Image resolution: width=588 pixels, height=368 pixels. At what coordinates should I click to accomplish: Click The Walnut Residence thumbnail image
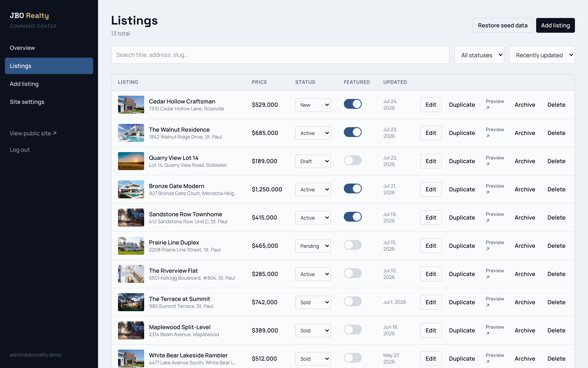pos(131,133)
